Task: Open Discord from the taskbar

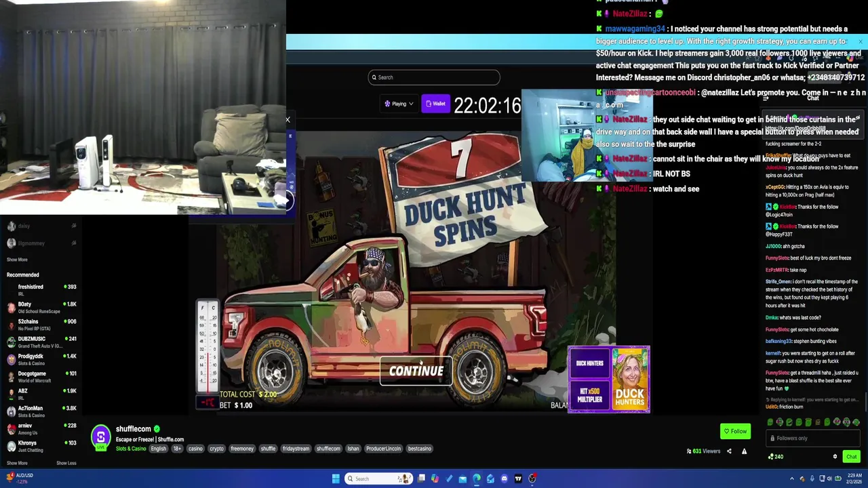Action: coord(504,479)
